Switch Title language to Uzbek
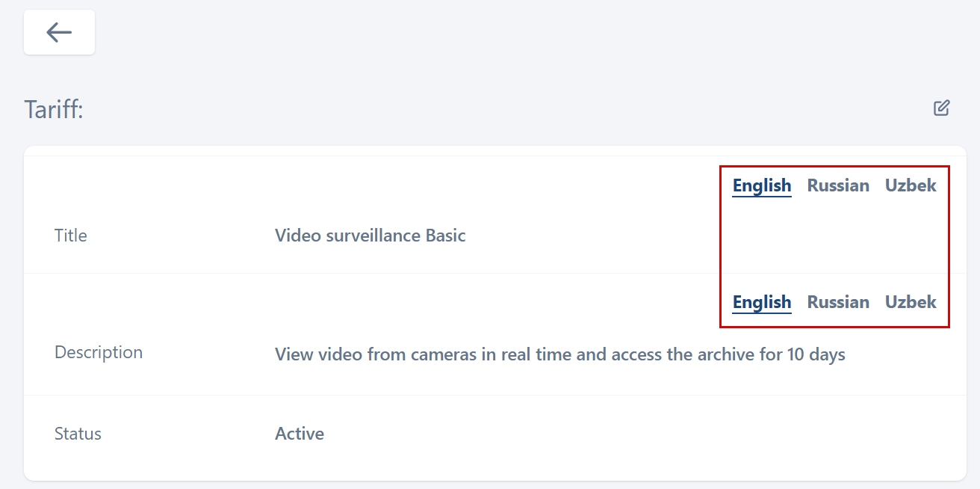 tap(911, 185)
